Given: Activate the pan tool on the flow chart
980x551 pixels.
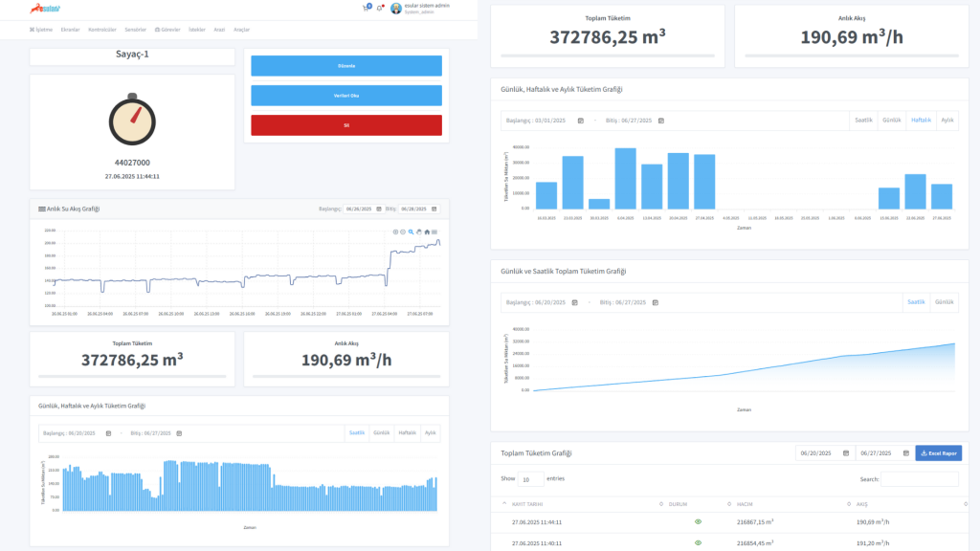Looking at the screenshot, I should click(419, 231).
